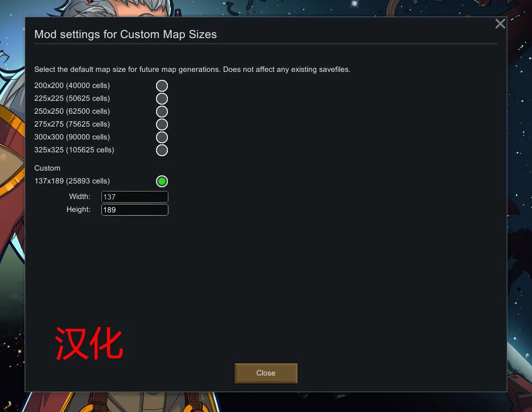Pick the 275x275 radio button

[162, 124]
